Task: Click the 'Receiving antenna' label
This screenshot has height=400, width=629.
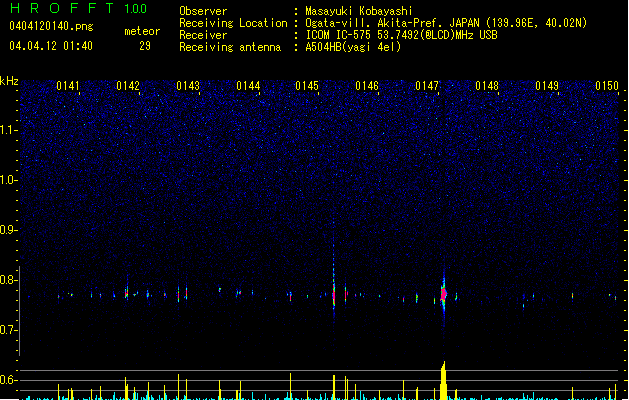Action: coord(230,47)
